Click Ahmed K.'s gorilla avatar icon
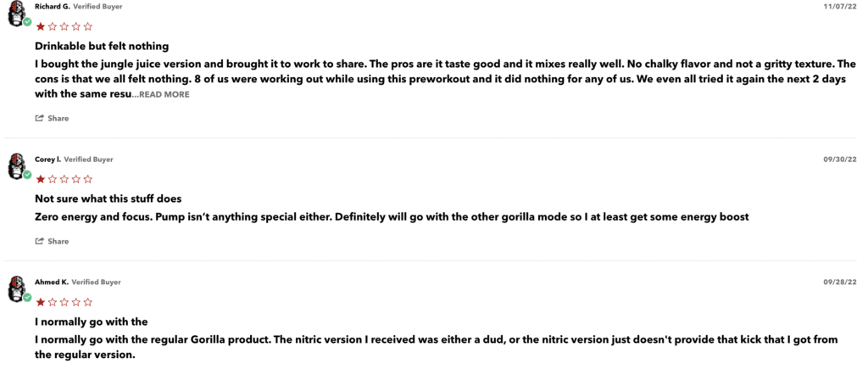The width and height of the screenshot is (868, 375). coord(17,288)
